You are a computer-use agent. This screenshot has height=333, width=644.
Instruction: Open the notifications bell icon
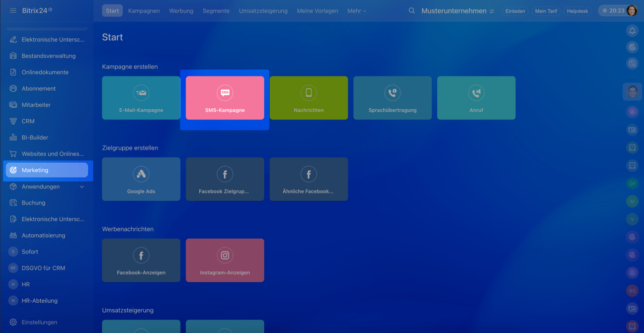[x=632, y=31]
